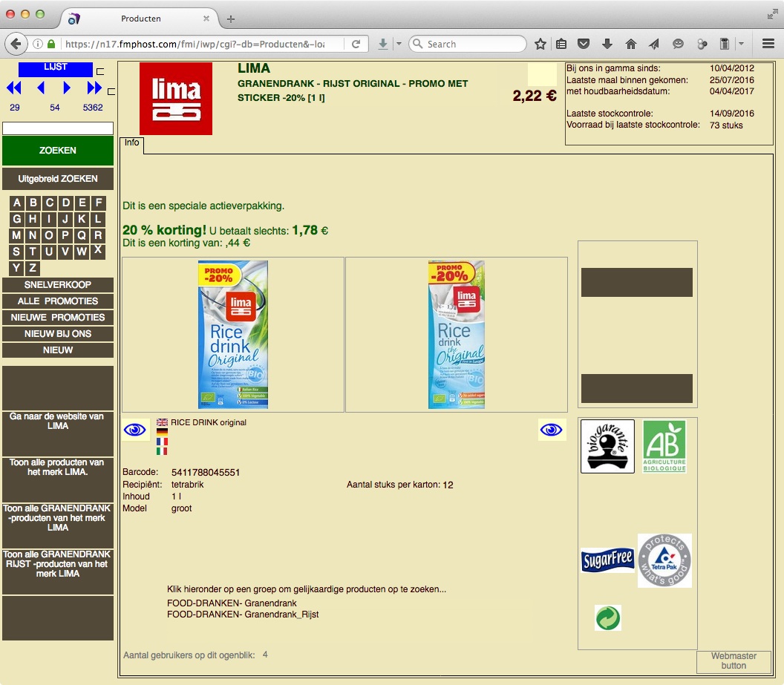Click the pale yellow swatch above the price

click(x=541, y=75)
